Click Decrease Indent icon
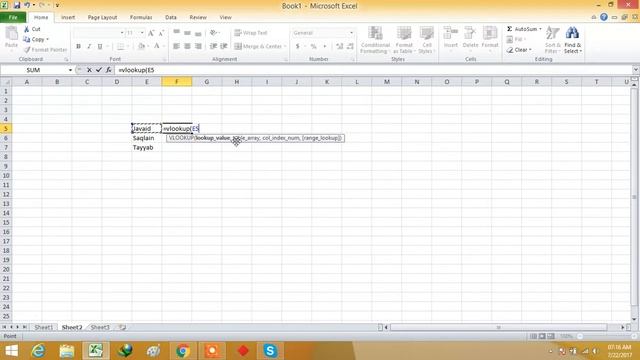 [x=213, y=47]
